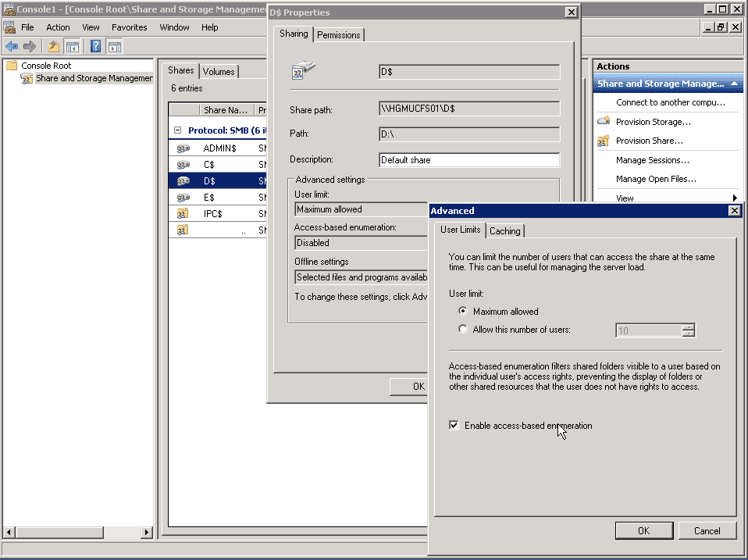Switch to the Volumes tab

coord(219,72)
